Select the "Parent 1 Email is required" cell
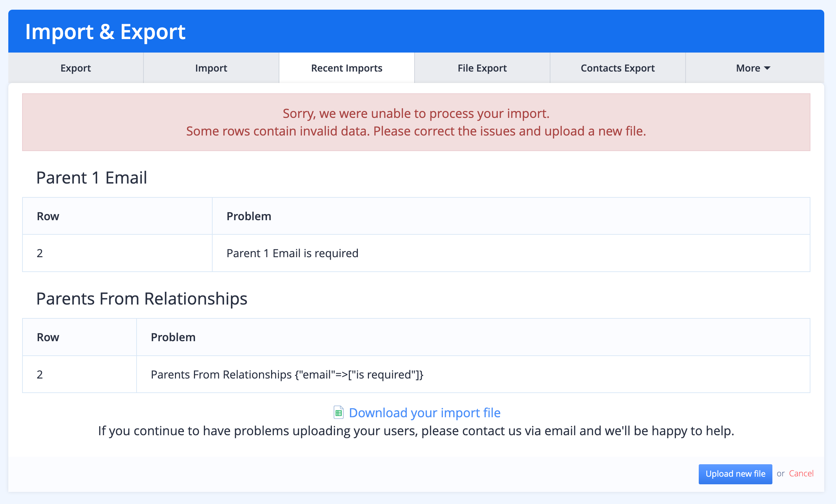 pos(292,253)
